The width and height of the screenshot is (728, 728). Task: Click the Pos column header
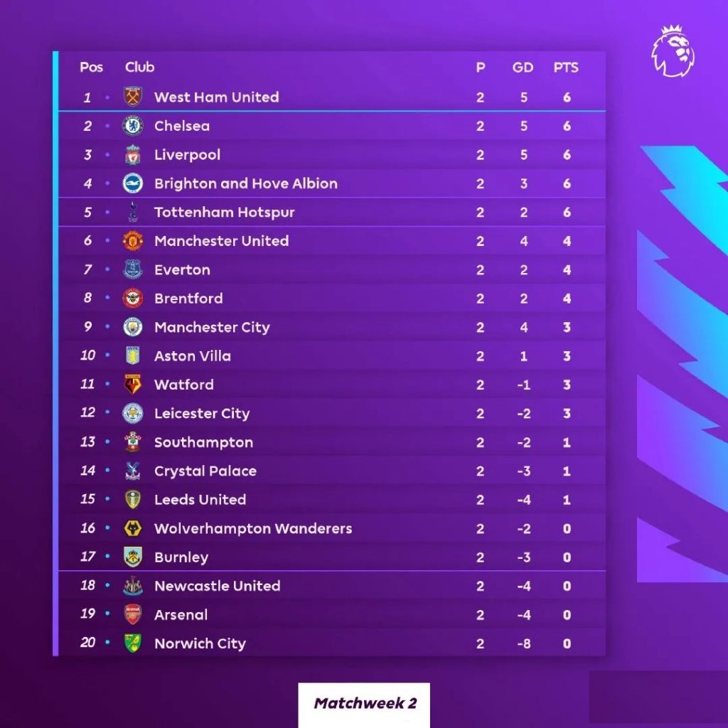pos(91,68)
